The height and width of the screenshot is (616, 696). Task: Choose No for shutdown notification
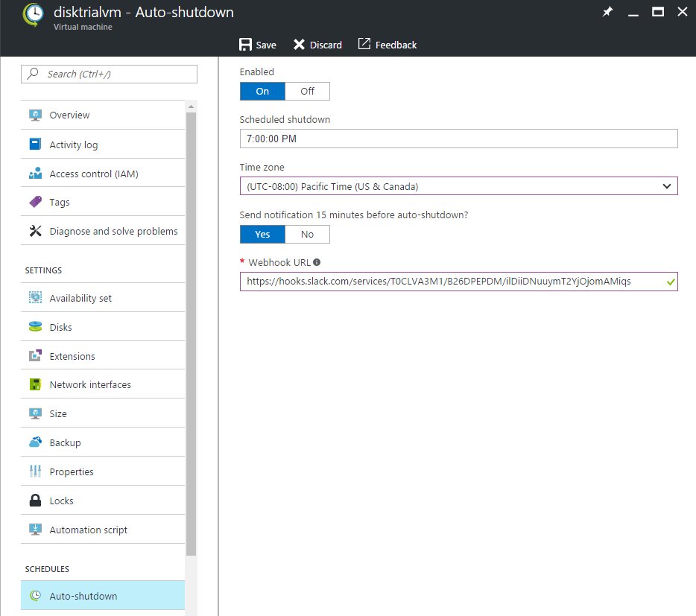pyautogui.click(x=307, y=235)
